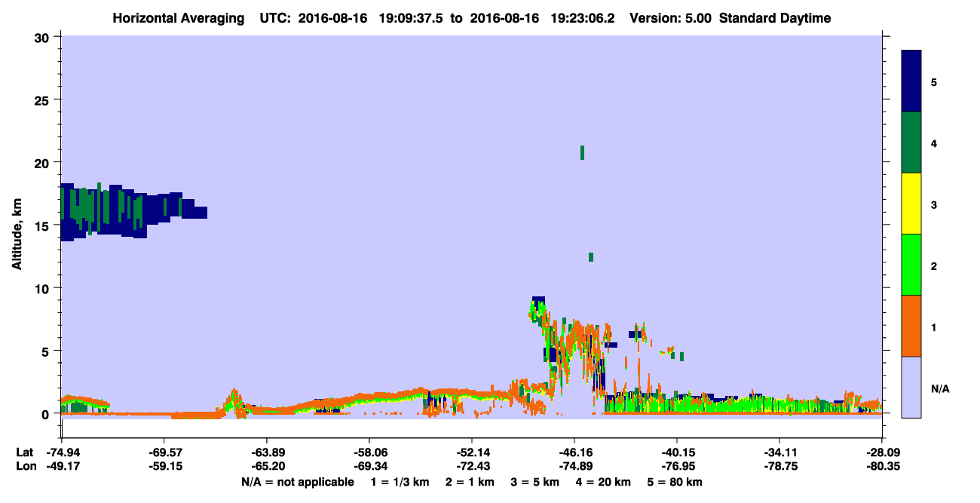Click the '3 = 5 km' legend text
Viewport: 980px width, 503px height.
535,482
